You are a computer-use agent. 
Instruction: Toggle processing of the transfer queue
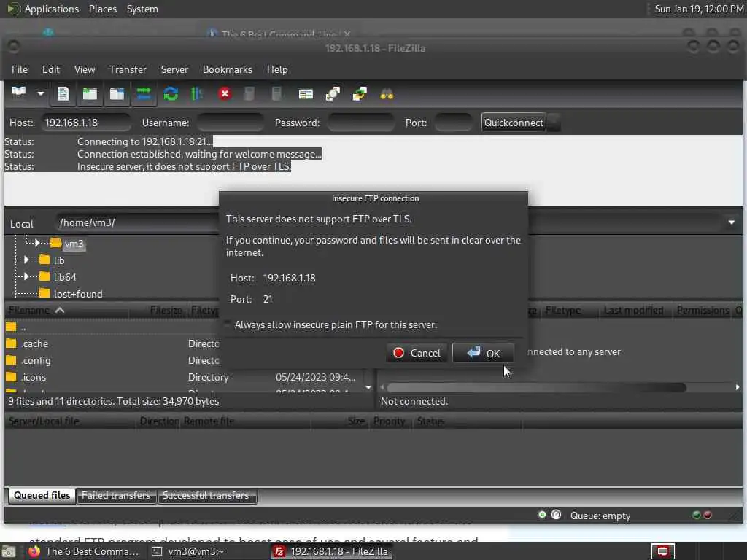pyautogui.click(x=197, y=94)
